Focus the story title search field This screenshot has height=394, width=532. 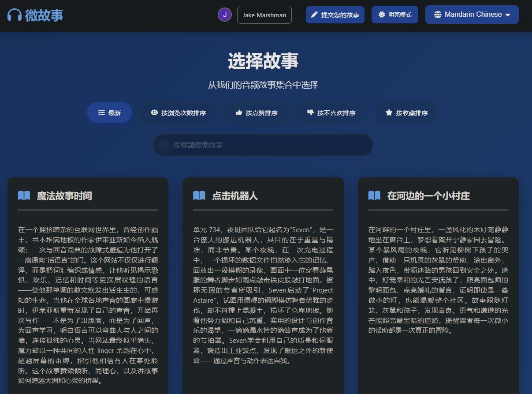[x=263, y=145]
